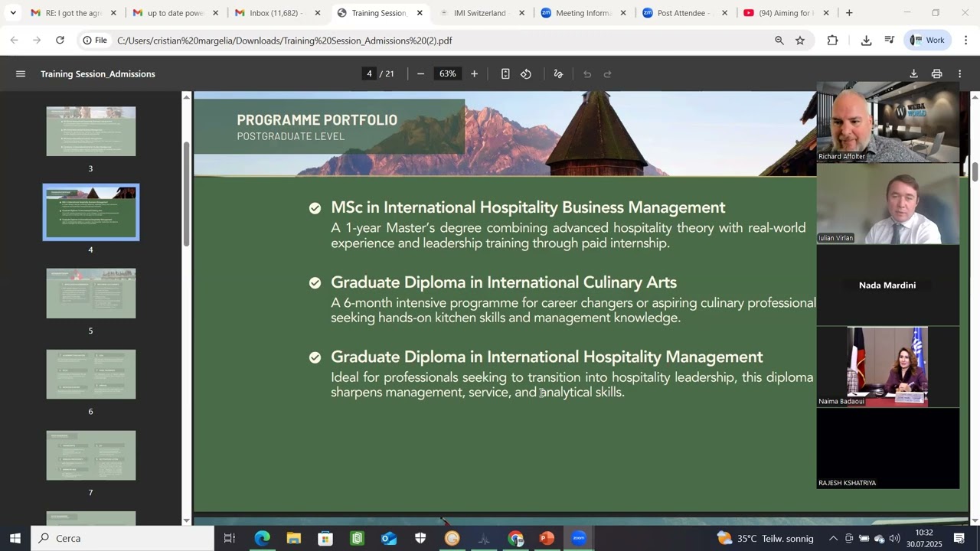Select page 4 thumbnail in sidebar

[x=91, y=212]
